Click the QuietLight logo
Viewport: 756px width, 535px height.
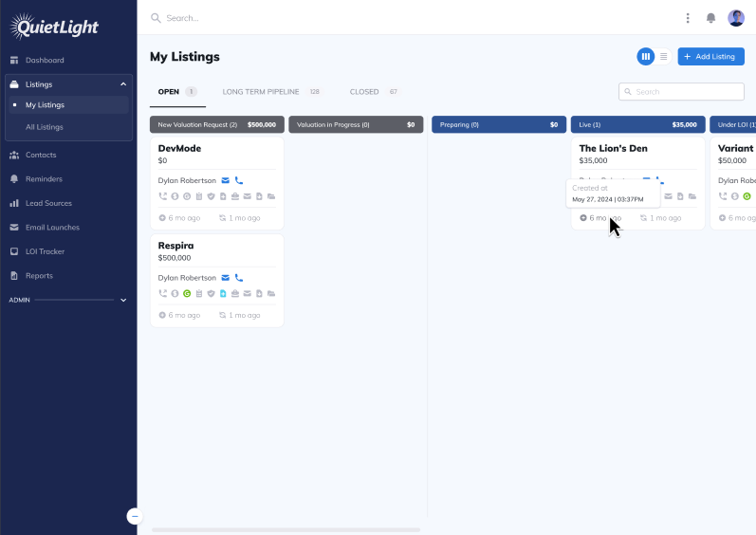54,26
